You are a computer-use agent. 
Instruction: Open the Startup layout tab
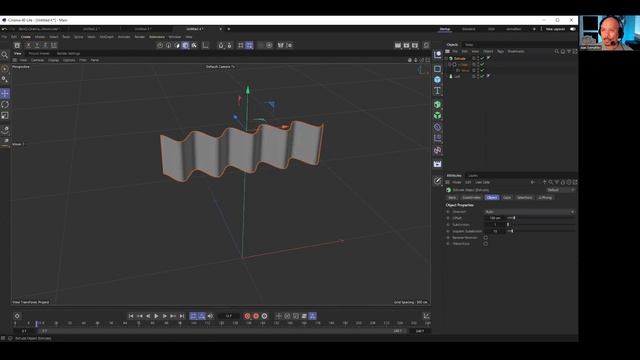point(444,29)
